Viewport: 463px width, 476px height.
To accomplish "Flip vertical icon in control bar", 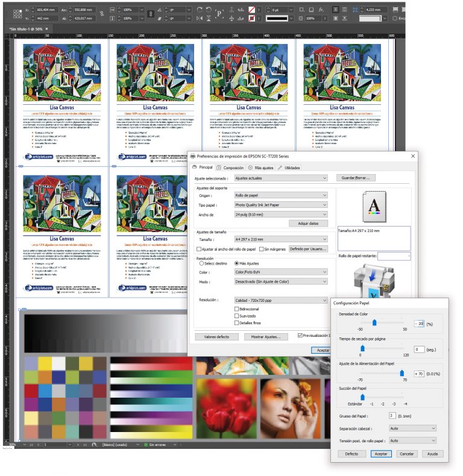I will pyautogui.click(x=209, y=18).
